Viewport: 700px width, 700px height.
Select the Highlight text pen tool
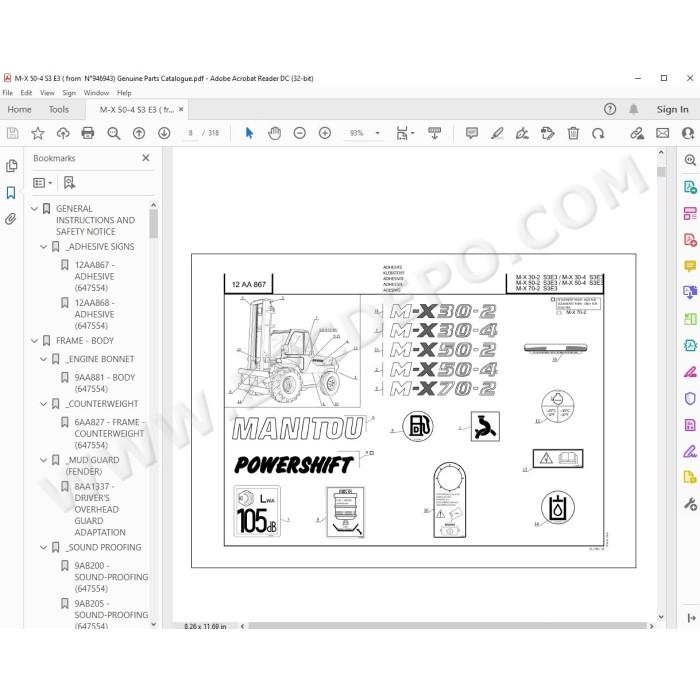point(497,133)
